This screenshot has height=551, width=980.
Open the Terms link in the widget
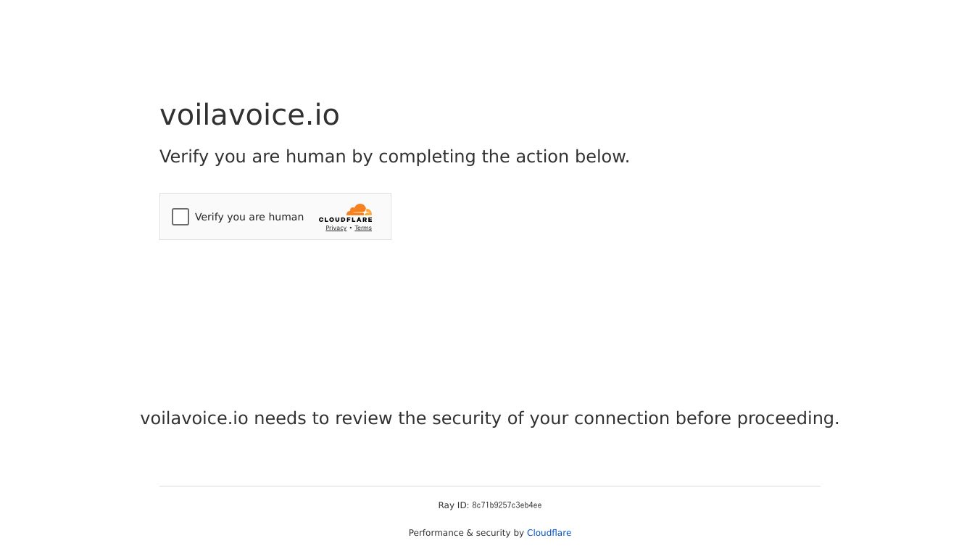coord(363,228)
